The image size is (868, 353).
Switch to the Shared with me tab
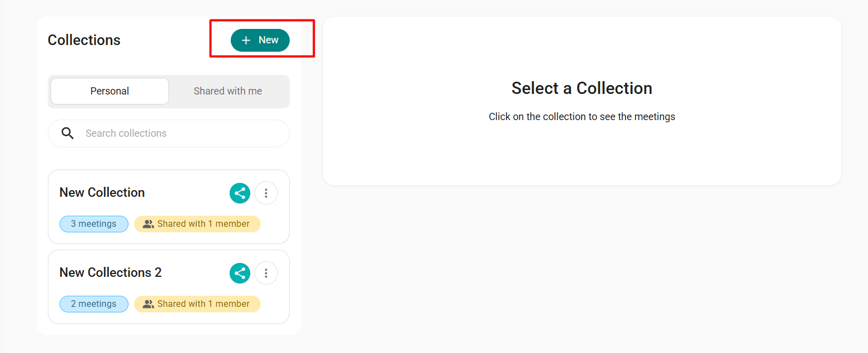(x=228, y=91)
